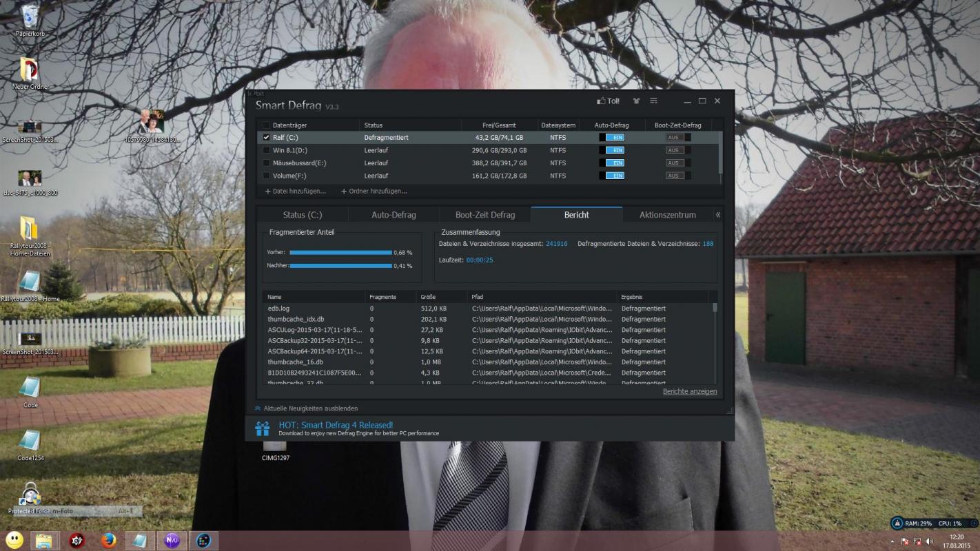
Task: Open the HOT: Smart Defrag 4 Released! link
Action: pos(336,425)
